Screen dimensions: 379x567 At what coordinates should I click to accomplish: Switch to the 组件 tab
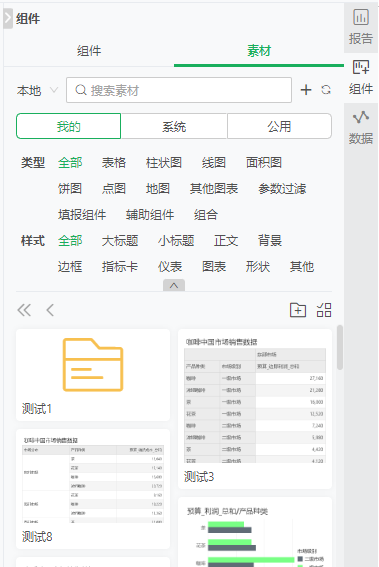pos(89,51)
